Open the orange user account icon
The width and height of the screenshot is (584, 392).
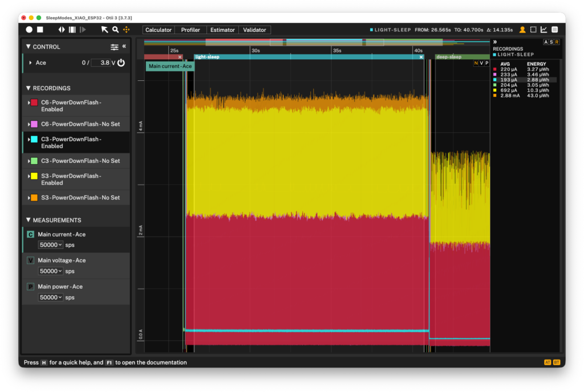522,30
